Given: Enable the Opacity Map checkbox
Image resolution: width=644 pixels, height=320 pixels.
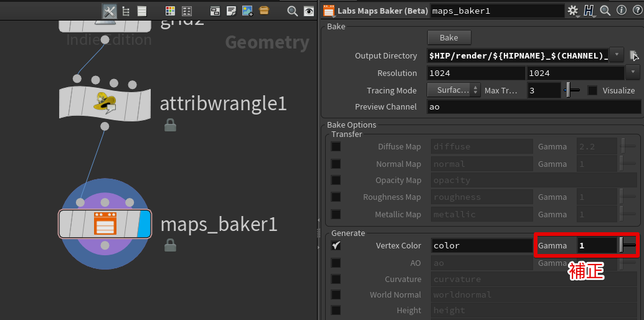Looking at the screenshot, I should (336, 180).
